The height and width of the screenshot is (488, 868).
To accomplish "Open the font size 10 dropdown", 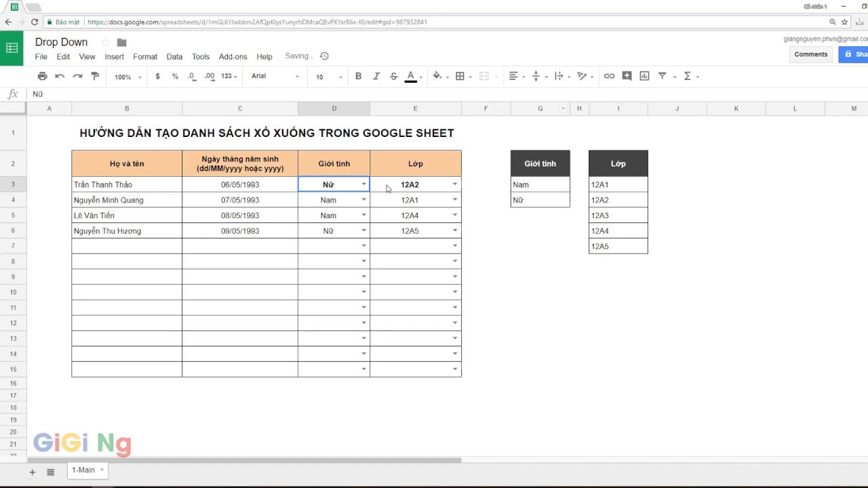I will pyautogui.click(x=329, y=77).
